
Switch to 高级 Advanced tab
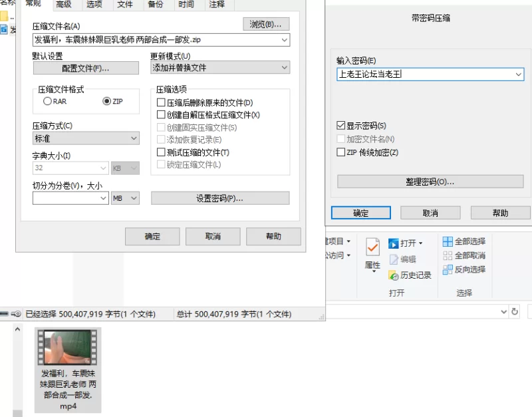point(64,5)
